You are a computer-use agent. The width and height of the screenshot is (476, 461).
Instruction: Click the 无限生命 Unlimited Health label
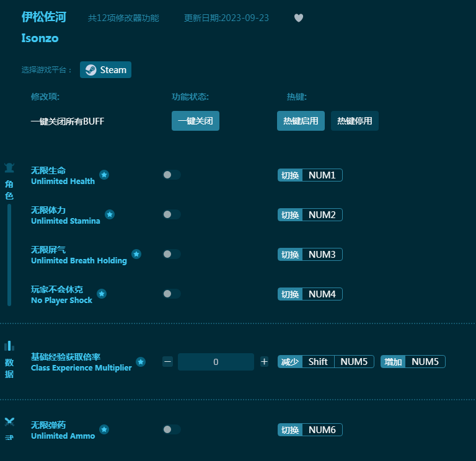point(63,175)
